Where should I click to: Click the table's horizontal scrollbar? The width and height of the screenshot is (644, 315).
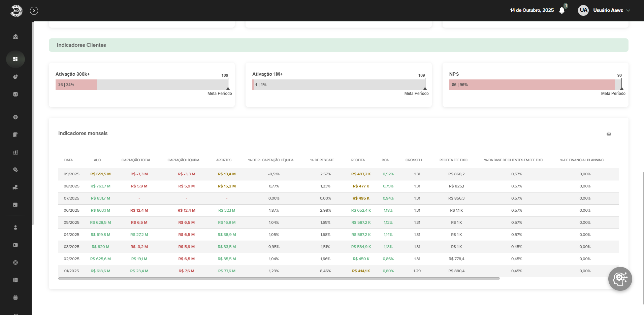coord(279,278)
